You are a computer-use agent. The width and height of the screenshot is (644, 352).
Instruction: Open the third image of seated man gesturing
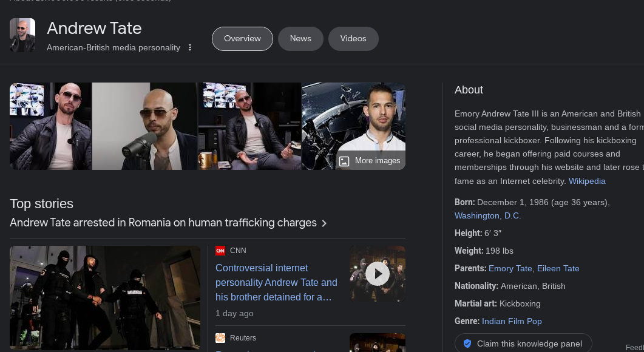(x=249, y=126)
